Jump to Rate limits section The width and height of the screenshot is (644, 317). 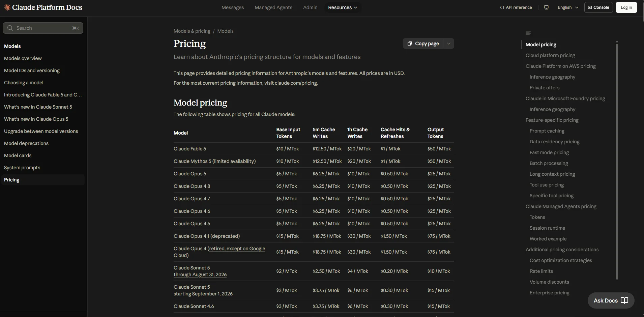(x=541, y=271)
